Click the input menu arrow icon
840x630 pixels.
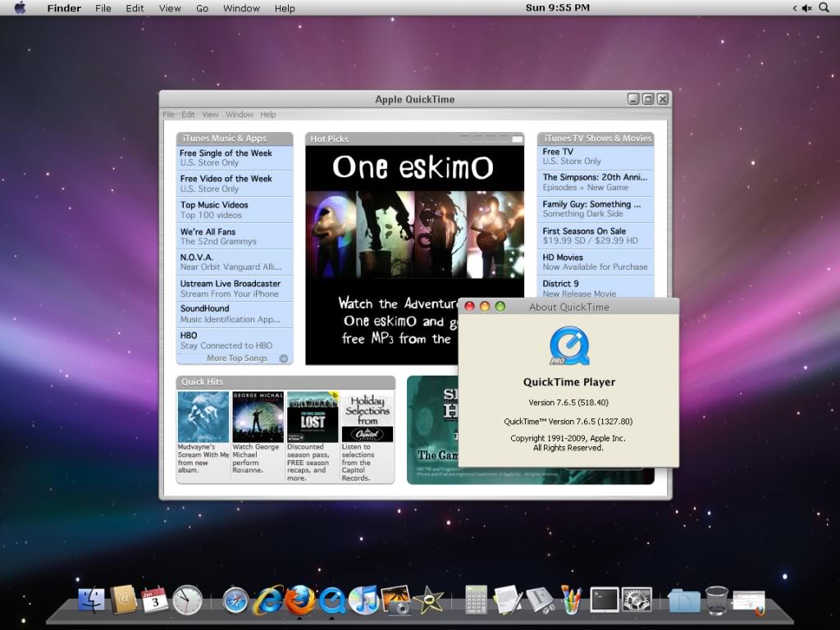point(794,8)
